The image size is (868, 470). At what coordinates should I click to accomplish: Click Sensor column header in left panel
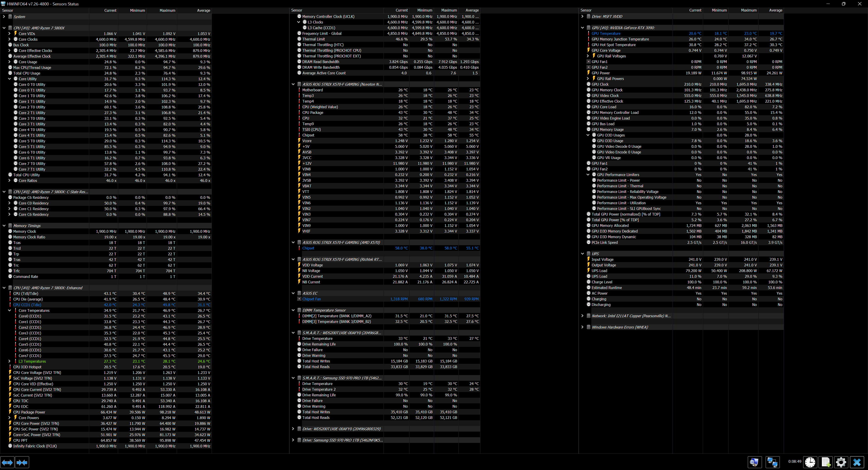[x=44, y=10]
